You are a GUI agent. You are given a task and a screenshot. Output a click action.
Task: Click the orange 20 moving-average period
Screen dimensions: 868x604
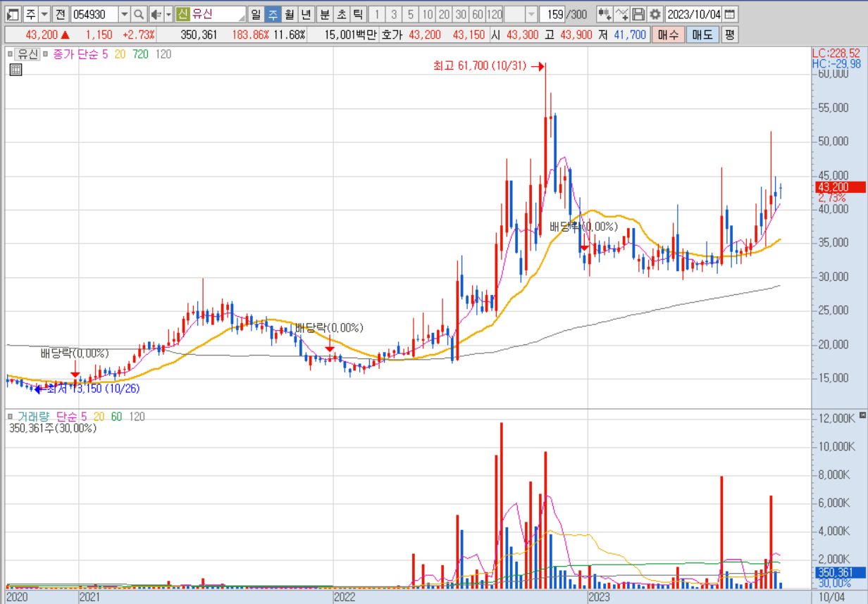tap(120, 54)
